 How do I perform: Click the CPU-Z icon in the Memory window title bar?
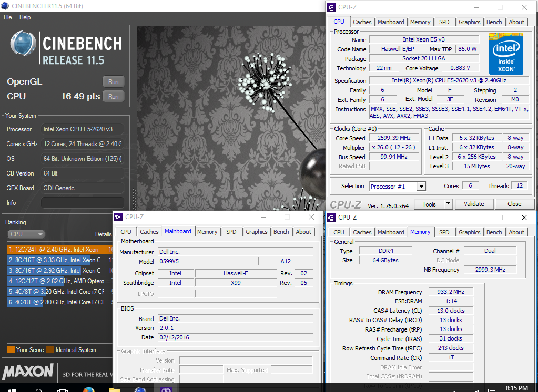(x=331, y=218)
